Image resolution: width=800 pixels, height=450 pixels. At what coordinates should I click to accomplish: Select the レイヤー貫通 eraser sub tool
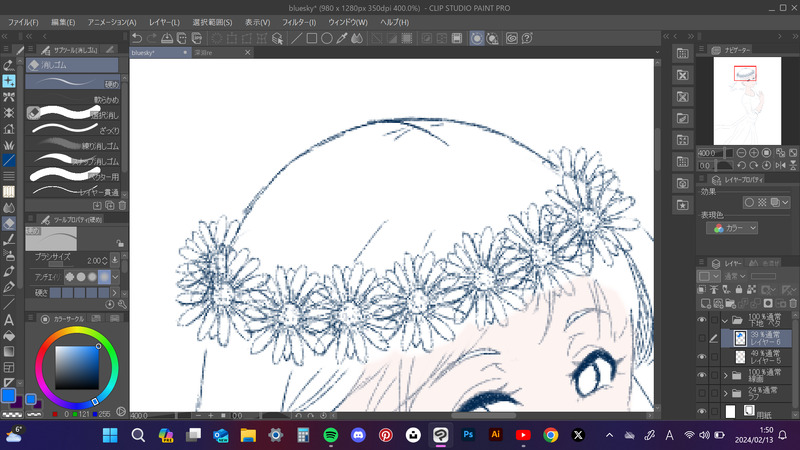(73, 191)
